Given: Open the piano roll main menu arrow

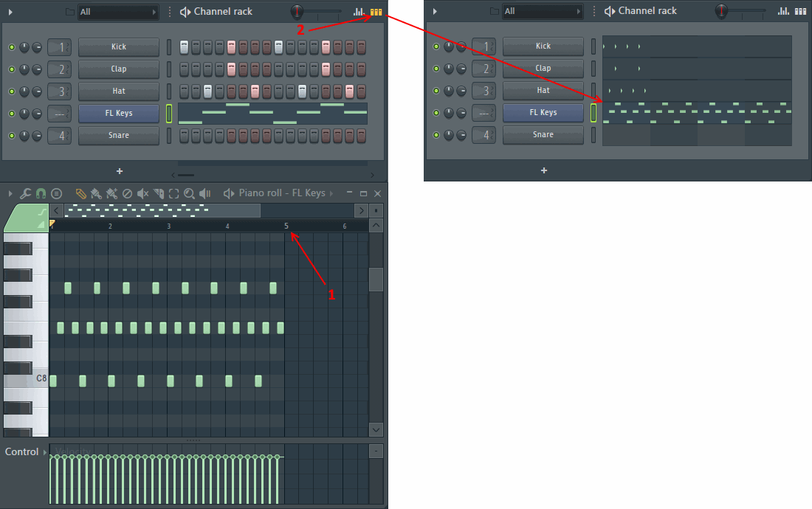Looking at the screenshot, I should pyautogui.click(x=10, y=193).
